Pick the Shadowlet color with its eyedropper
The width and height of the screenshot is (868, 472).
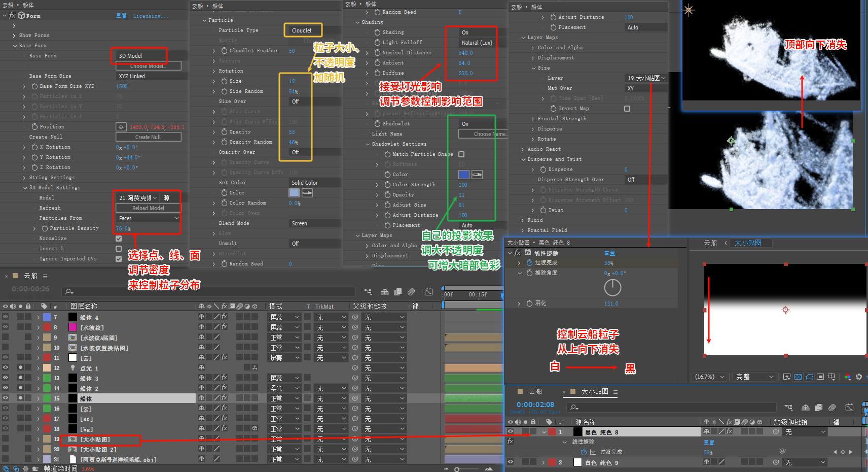pos(477,175)
